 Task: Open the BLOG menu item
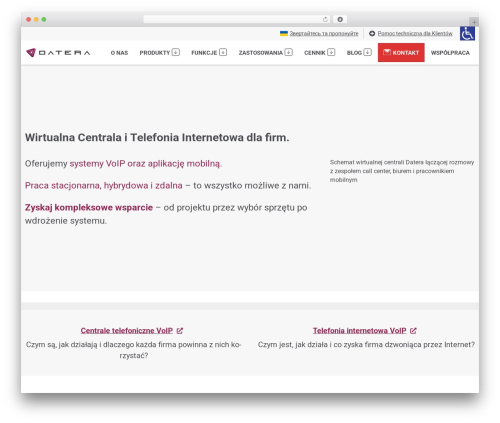click(354, 53)
